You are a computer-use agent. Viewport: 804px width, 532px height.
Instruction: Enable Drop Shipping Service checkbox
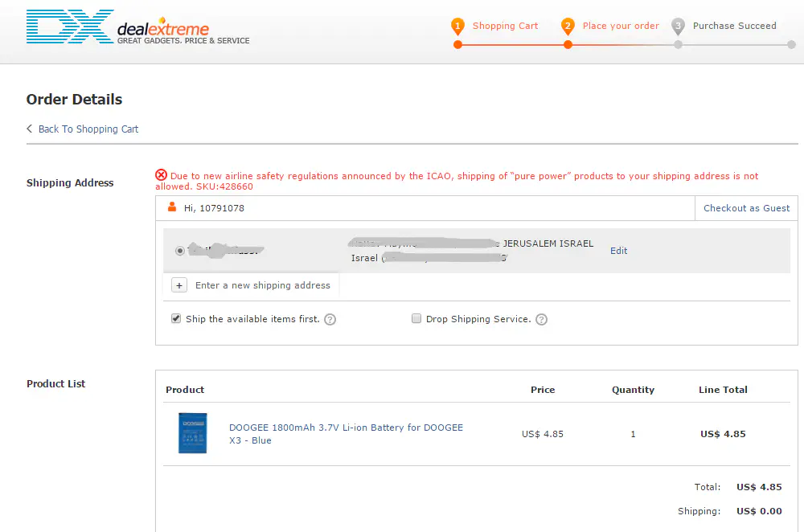[416, 319]
